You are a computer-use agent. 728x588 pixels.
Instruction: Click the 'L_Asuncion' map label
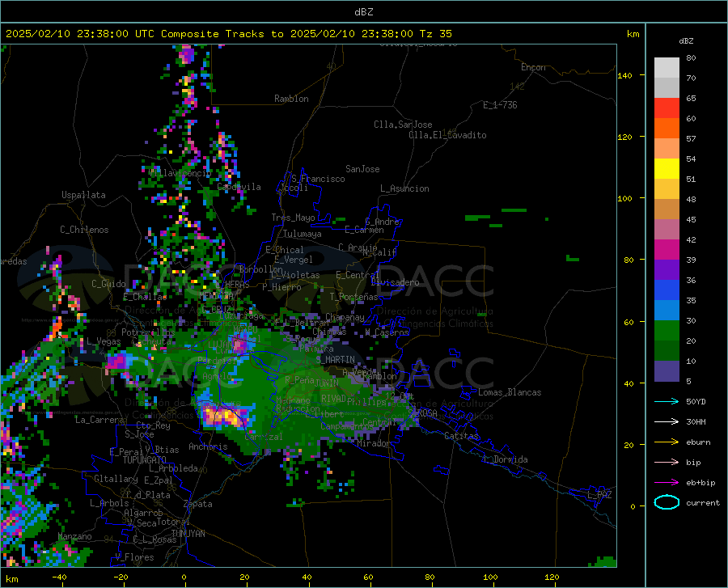(x=404, y=188)
